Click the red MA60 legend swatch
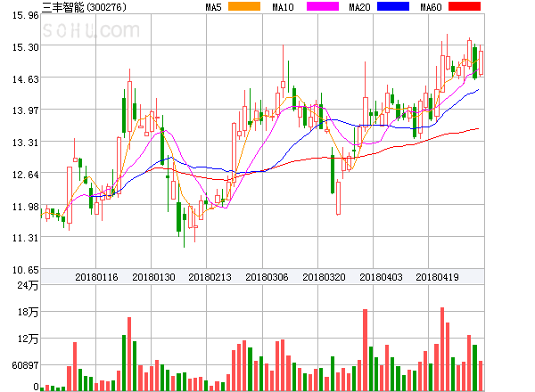 pos(464,7)
